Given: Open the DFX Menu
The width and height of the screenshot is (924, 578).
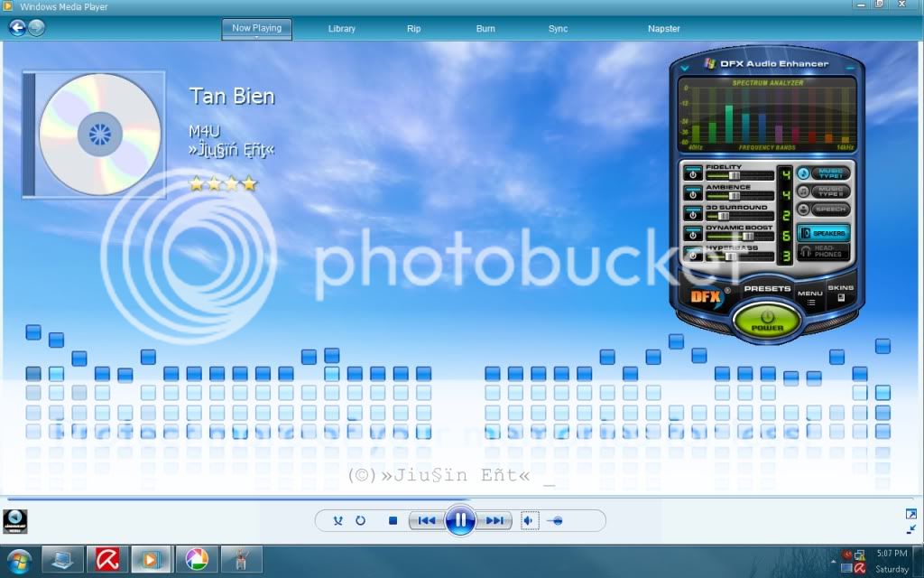Looking at the screenshot, I should (x=809, y=295).
